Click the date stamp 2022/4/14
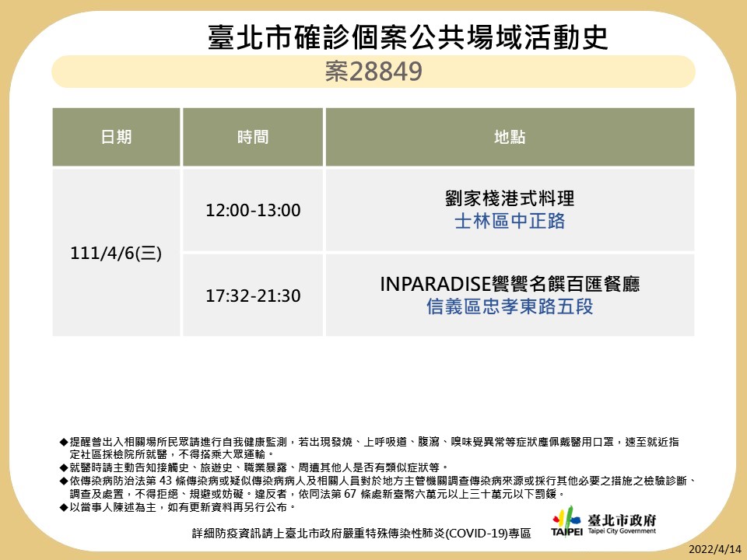The image size is (747, 560). (715, 548)
